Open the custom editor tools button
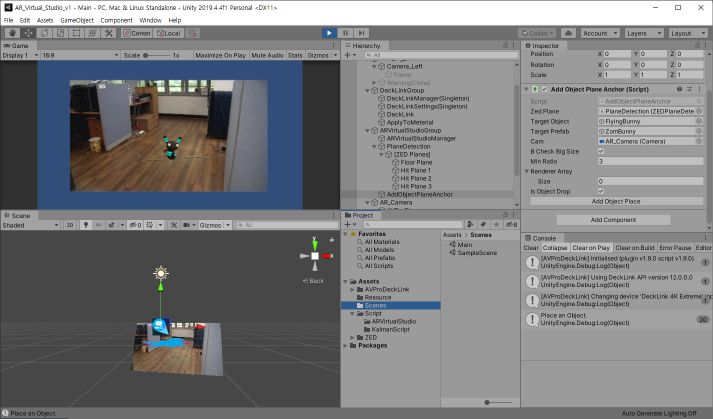 [x=109, y=33]
